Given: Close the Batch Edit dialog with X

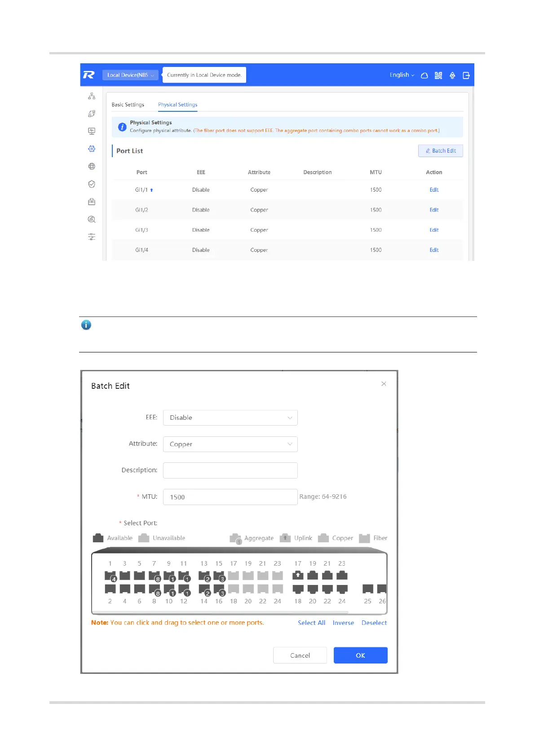Looking at the screenshot, I should (x=384, y=384).
